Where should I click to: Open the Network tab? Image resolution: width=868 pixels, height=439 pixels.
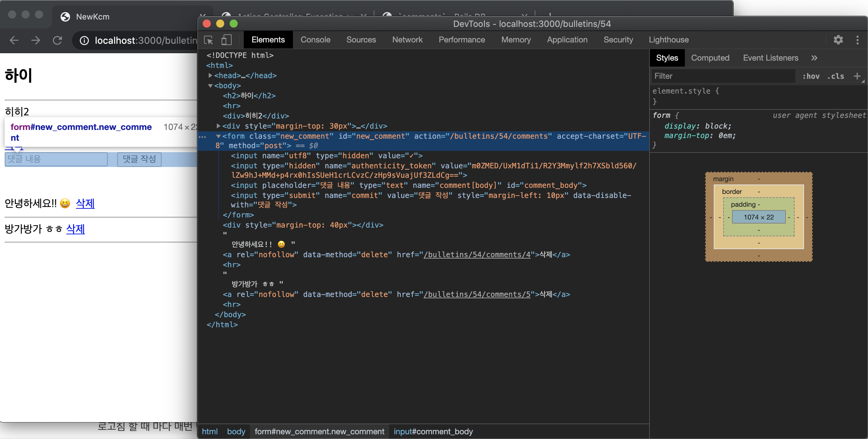(x=407, y=40)
